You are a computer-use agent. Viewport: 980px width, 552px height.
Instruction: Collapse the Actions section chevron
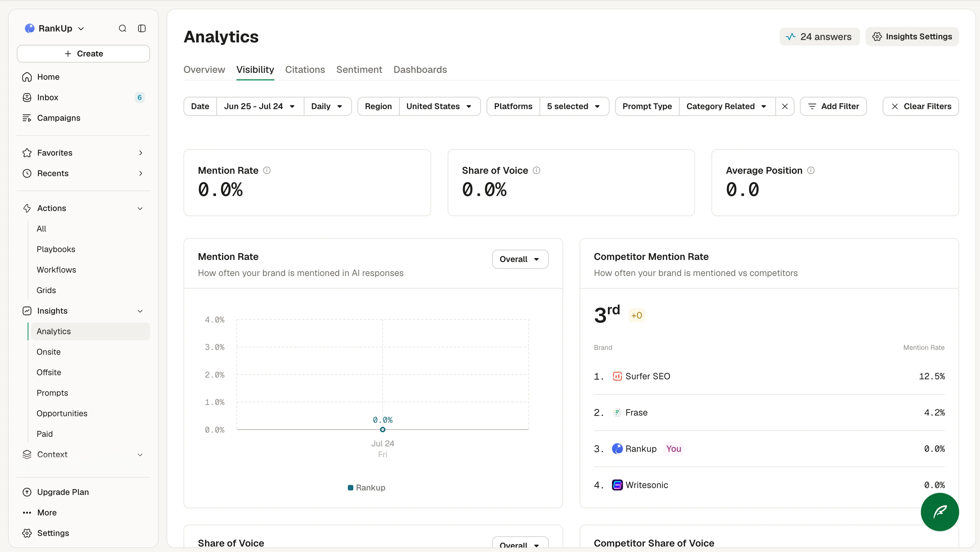point(140,209)
